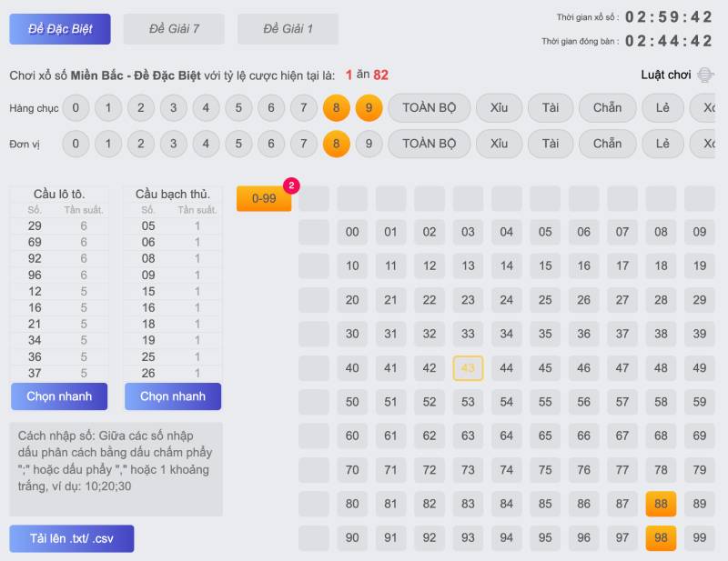Click the number entry text area

click(x=116, y=468)
